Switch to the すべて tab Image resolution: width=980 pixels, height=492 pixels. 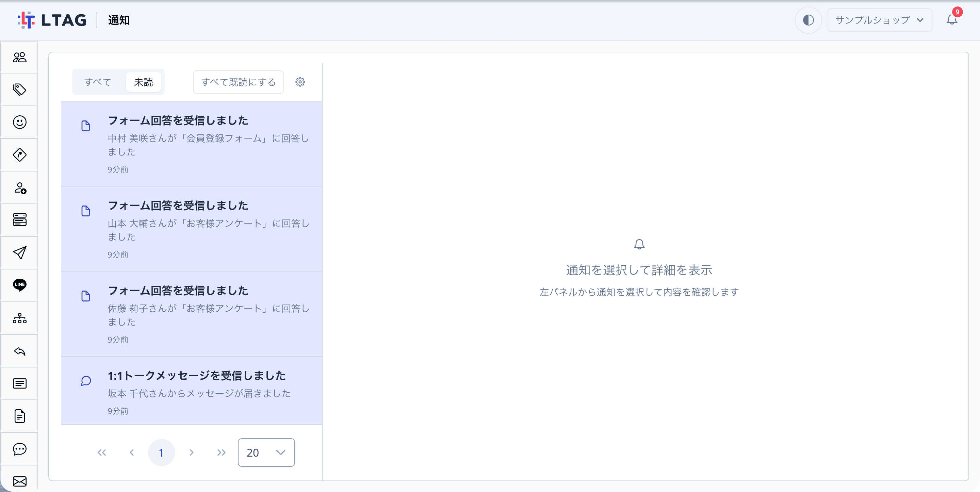[98, 82]
